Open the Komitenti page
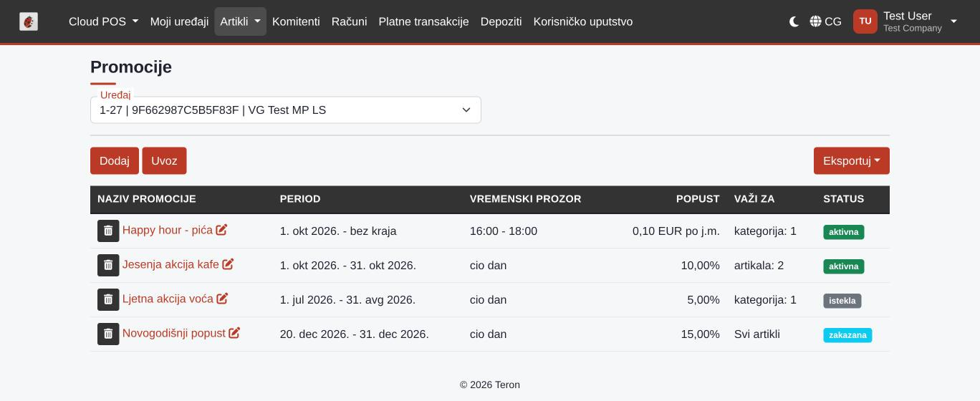Image resolution: width=980 pixels, height=401 pixels. 296,21
